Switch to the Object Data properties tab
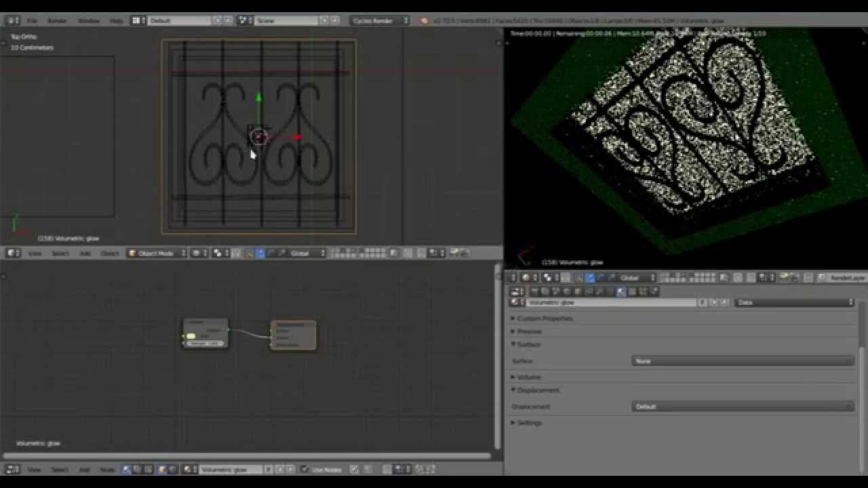 click(x=610, y=291)
